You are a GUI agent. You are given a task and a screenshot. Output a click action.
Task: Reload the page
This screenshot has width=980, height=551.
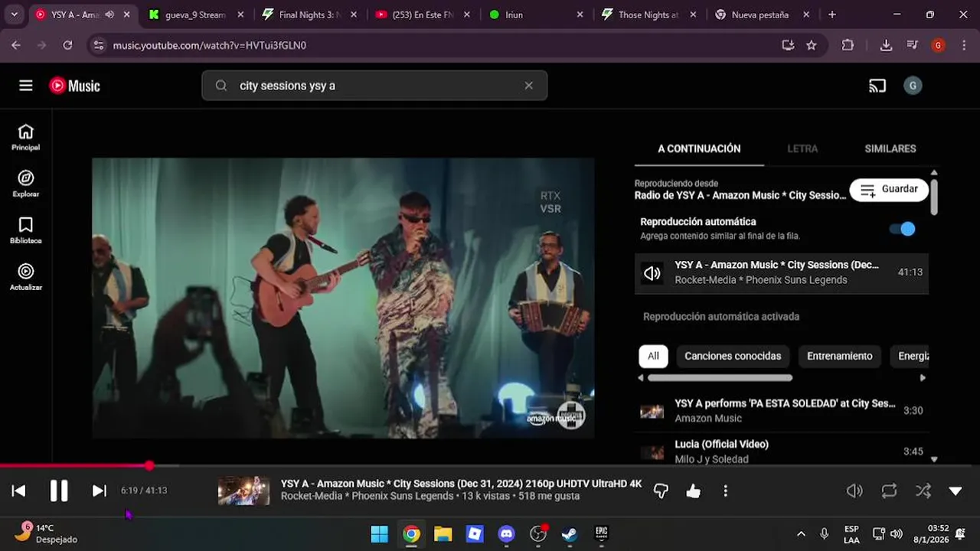67,45
